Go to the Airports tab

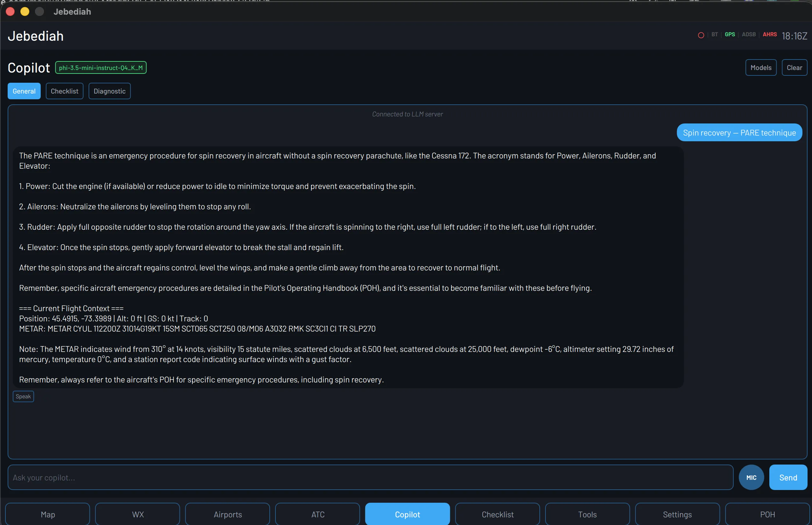click(228, 514)
